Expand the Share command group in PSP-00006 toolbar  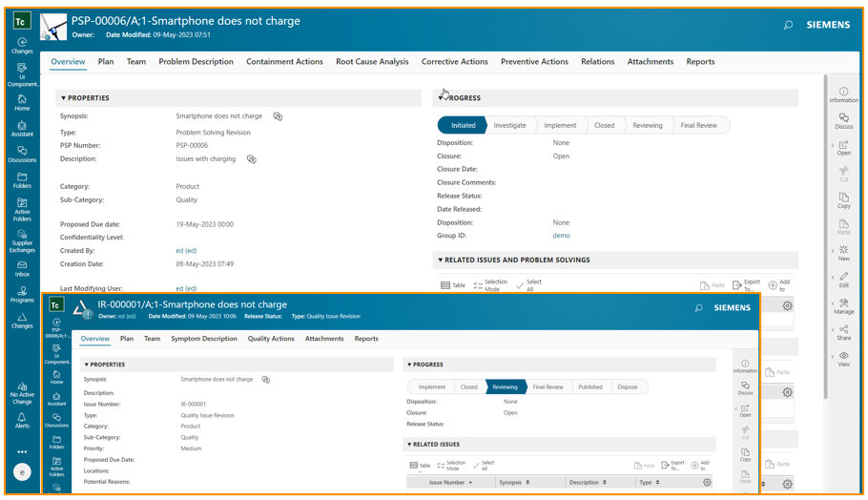[843, 332]
